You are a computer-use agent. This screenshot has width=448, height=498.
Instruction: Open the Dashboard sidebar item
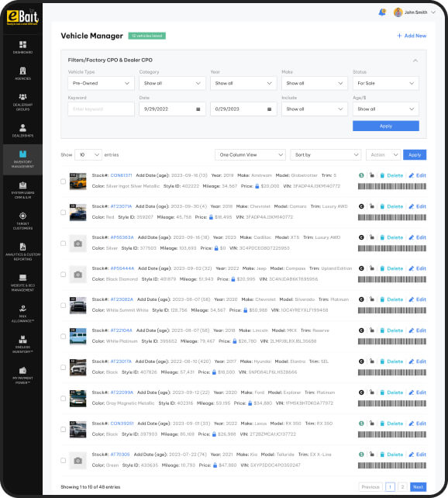click(22, 47)
